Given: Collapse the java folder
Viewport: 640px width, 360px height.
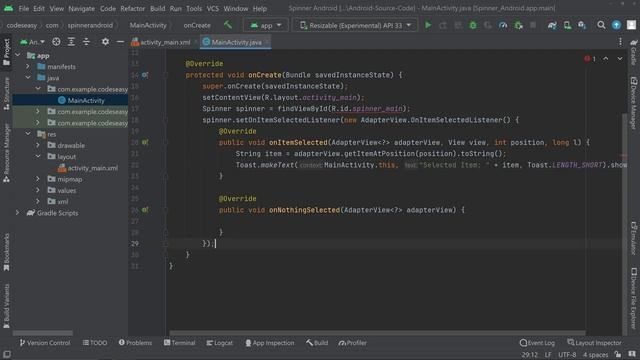Looking at the screenshot, I should (28, 78).
